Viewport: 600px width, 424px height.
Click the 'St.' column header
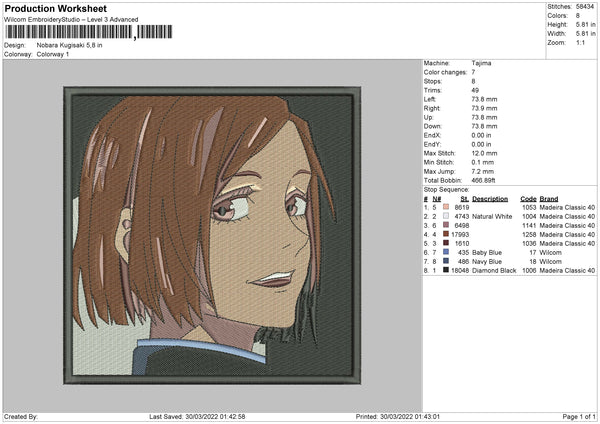tap(465, 199)
